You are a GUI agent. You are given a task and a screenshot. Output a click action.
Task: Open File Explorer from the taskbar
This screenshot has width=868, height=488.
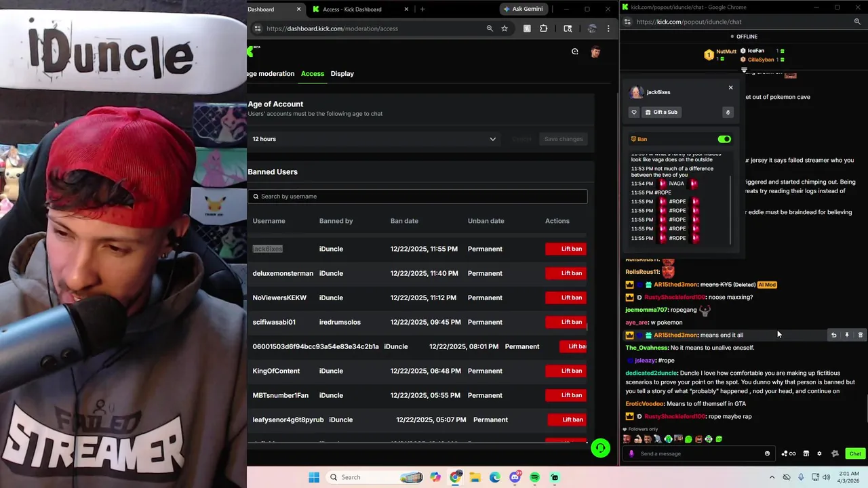pyautogui.click(x=475, y=477)
